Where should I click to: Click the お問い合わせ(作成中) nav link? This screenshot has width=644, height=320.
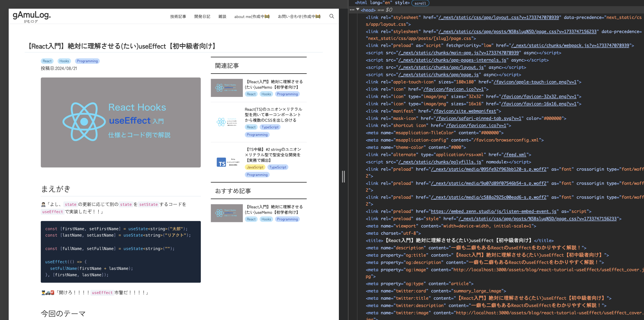pos(299,16)
